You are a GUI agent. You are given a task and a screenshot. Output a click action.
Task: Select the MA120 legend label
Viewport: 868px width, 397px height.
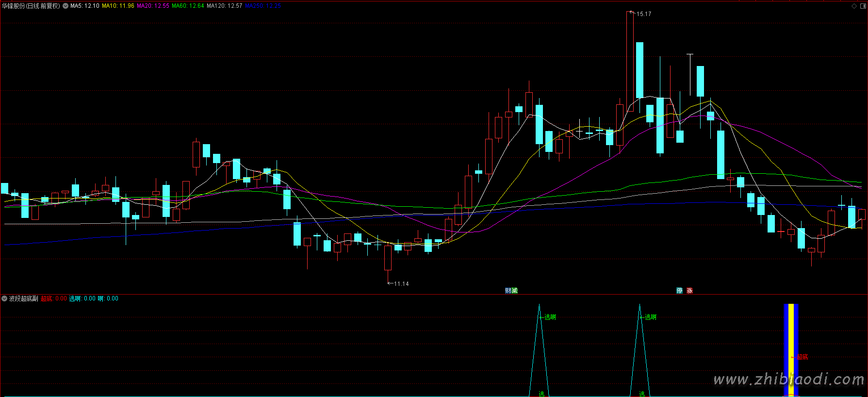pyautogui.click(x=224, y=6)
